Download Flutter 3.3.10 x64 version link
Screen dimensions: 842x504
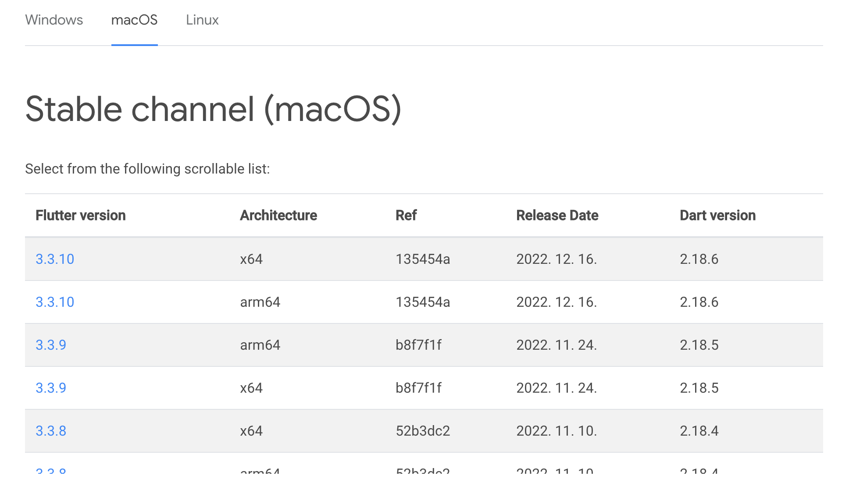pyautogui.click(x=55, y=259)
